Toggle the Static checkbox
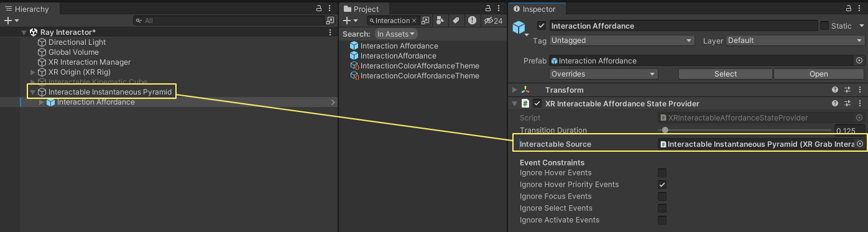 click(824, 26)
